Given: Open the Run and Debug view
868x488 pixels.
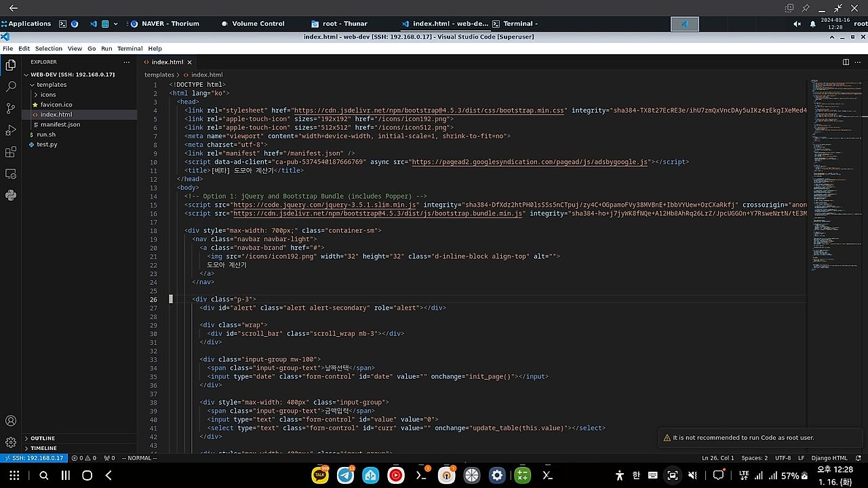Looking at the screenshot, I should pos(11,130).
